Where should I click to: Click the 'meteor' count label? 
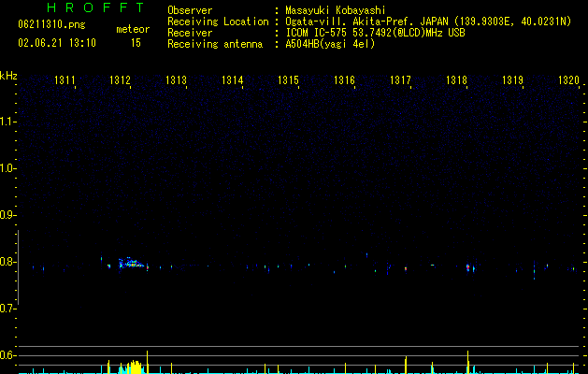point(133,29)
